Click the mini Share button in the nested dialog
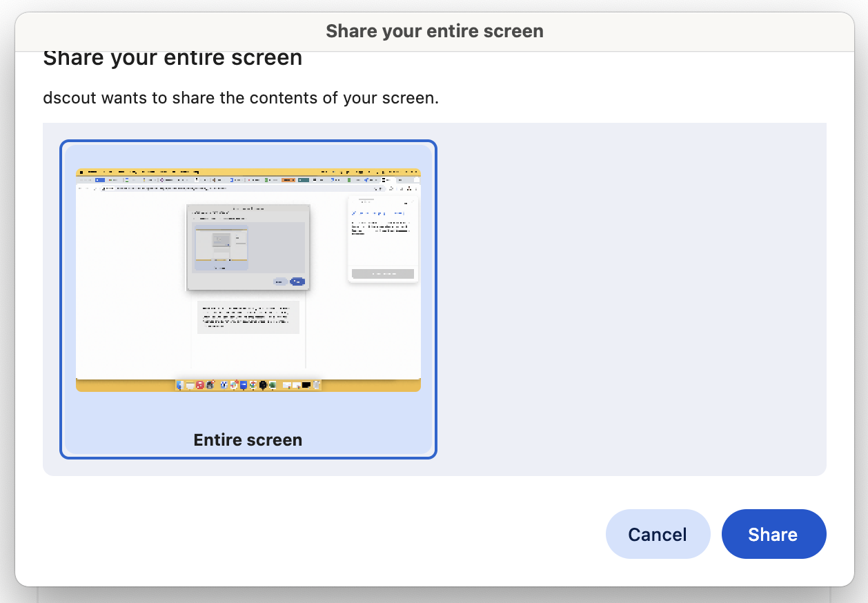Viewport: 868px width, 603px height. pyautogui.click(x=298, y=281)
